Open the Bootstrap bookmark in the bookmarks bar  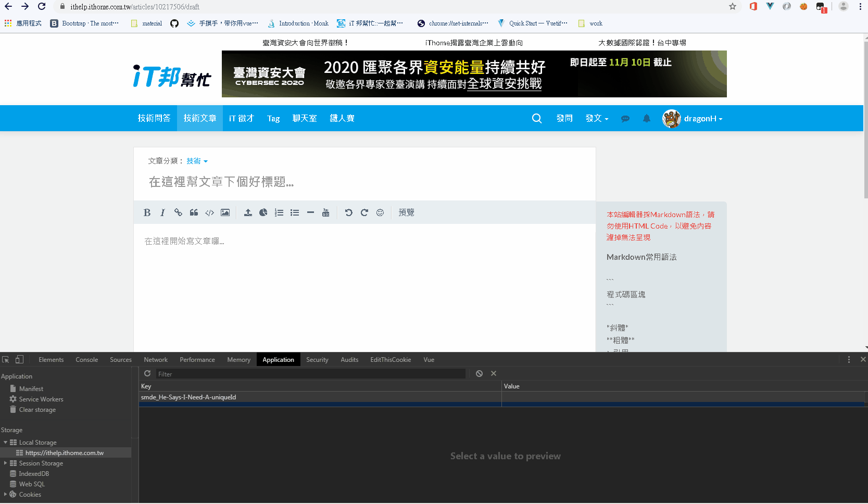click(x=84, y=23)
